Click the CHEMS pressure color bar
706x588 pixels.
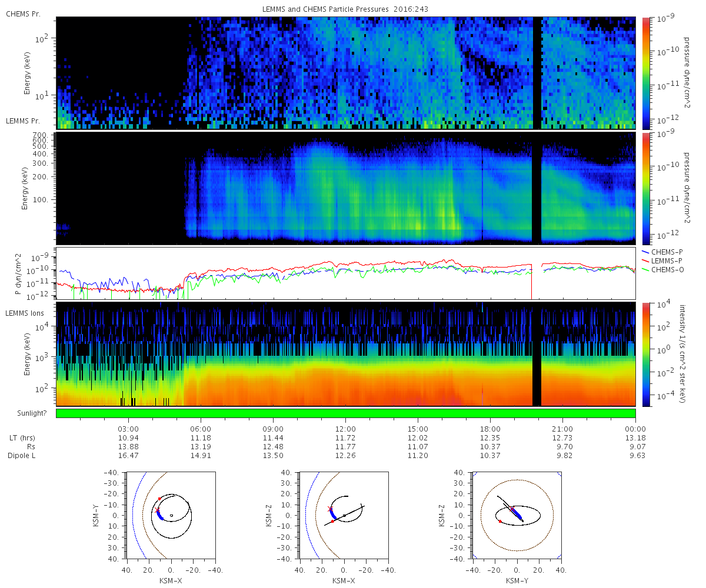645,73
